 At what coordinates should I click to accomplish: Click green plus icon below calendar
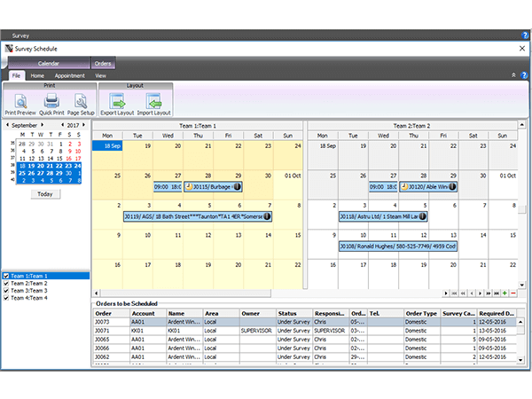[505, 293]
